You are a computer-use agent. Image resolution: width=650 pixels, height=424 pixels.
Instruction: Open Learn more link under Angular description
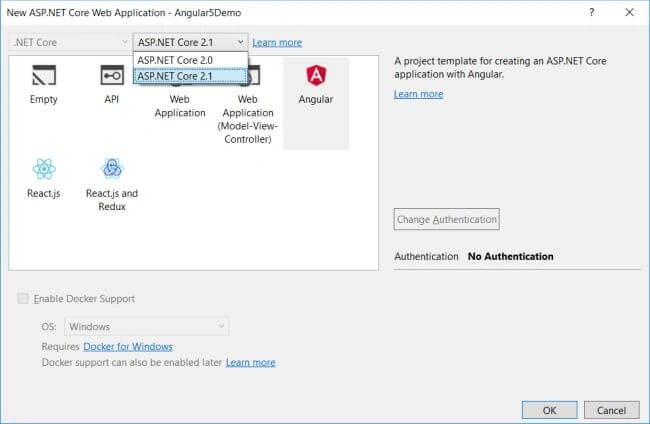coord(418,94)
